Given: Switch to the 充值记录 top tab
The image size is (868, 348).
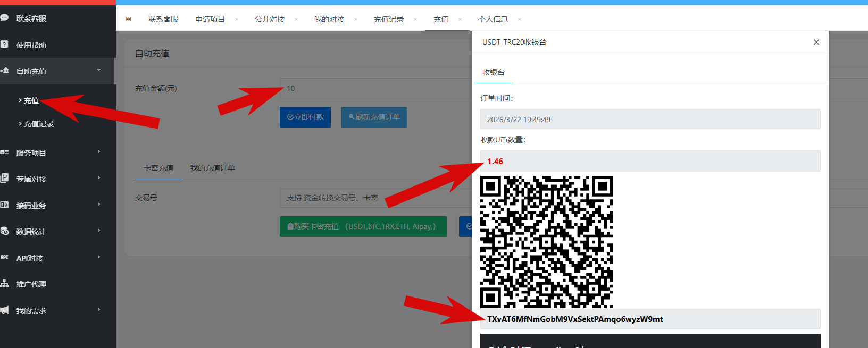Looking at the screenshot, I should (x=389, y=19).
